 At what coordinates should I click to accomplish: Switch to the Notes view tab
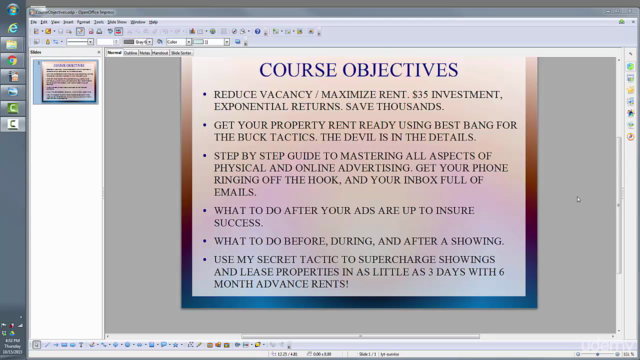tap(144, 53)
